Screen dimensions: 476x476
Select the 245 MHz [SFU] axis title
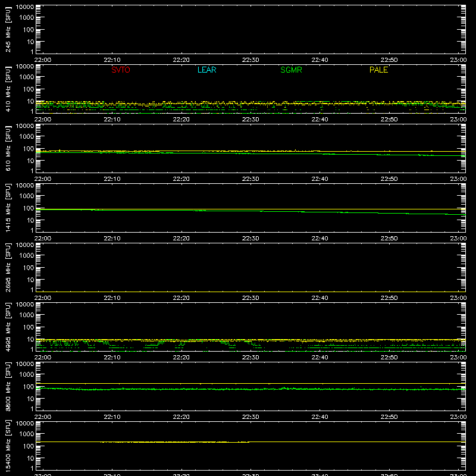click(x=8, y=29)
